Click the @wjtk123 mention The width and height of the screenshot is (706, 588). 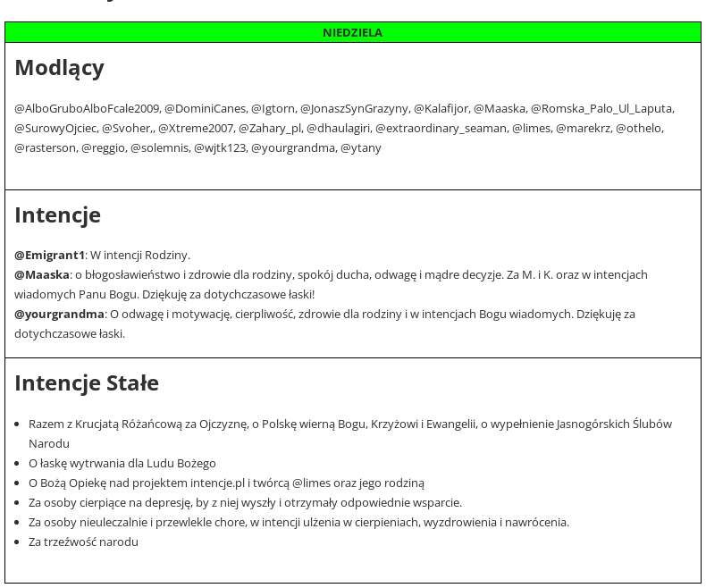tap(219, 148)
